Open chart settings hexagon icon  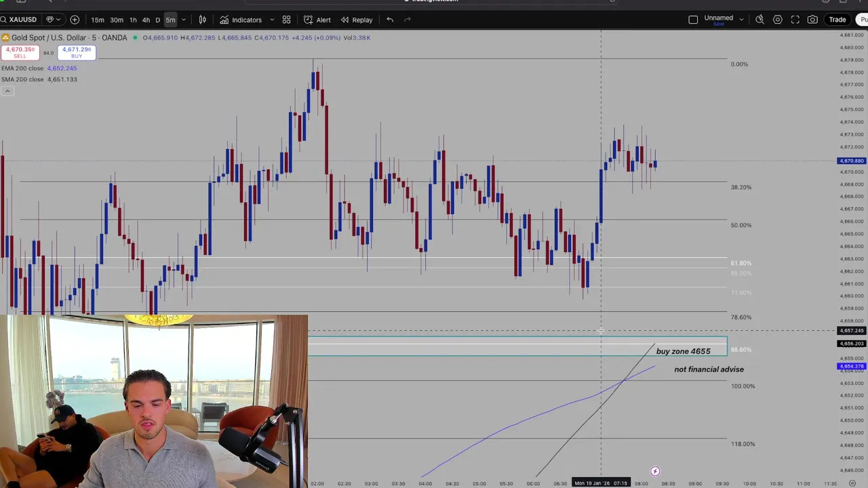778,20
